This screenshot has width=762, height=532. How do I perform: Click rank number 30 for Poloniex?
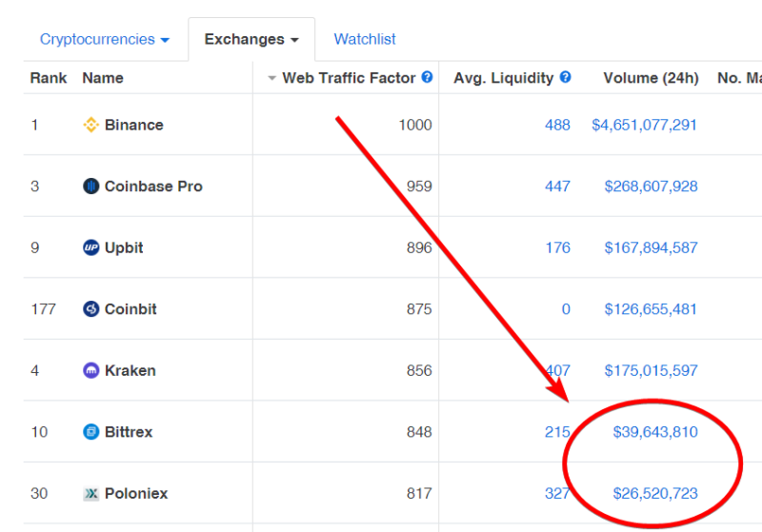coord(39,494)
